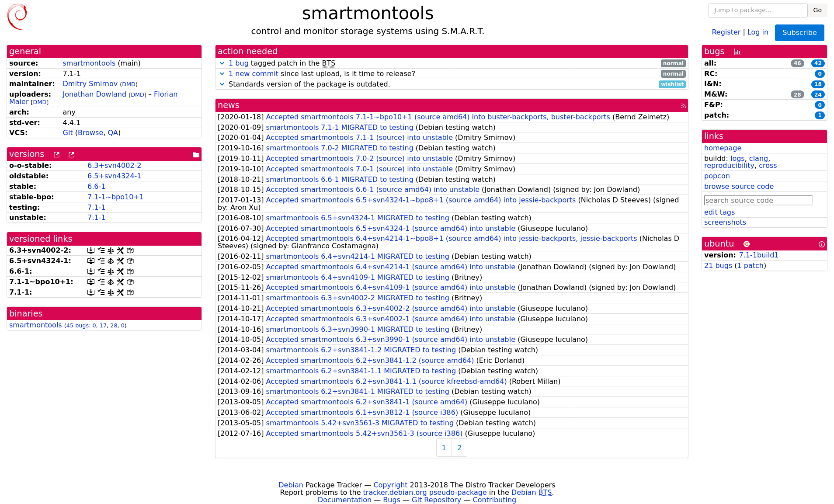Download the .dsc for 6.3+svn4002-2
Viewport: 834px width, 504px height.
(91, 250)
